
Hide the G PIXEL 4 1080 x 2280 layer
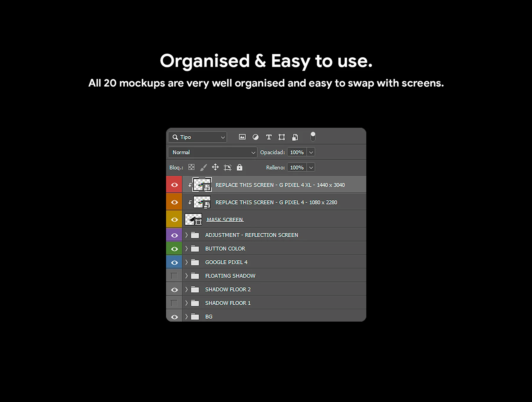point(174,202)
